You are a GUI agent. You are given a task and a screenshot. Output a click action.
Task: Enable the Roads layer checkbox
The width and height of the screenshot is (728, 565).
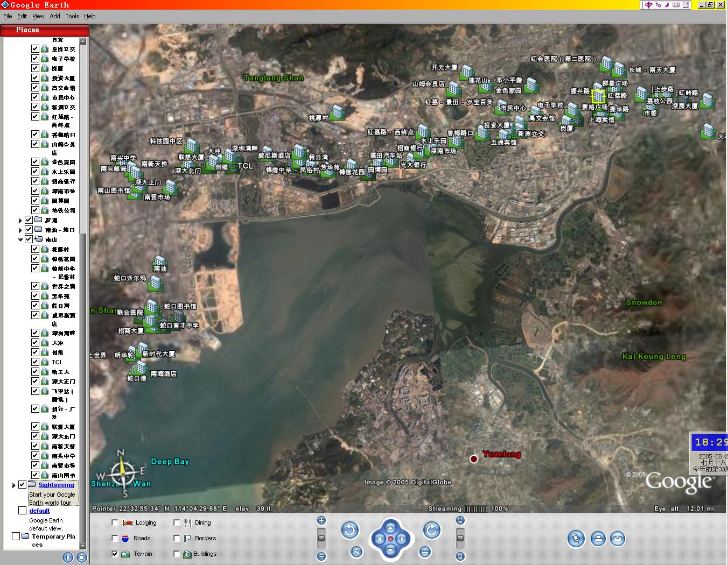point(115,538)
